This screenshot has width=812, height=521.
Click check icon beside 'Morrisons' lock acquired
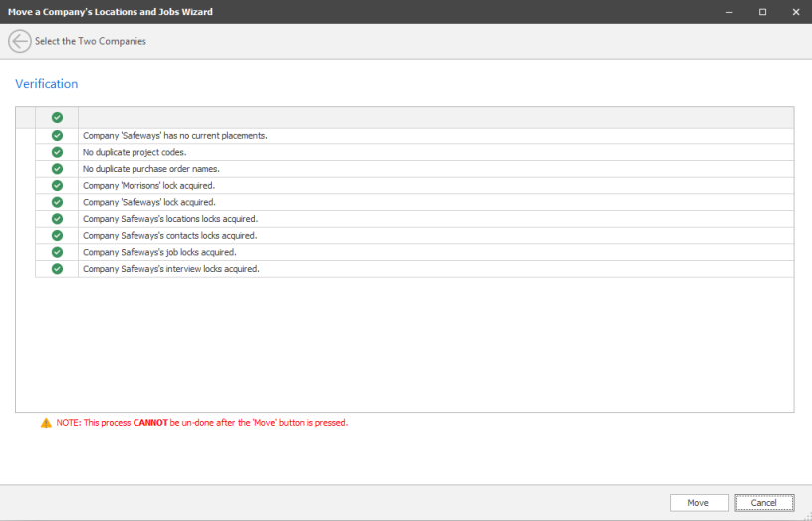click(x=57, y=185)
